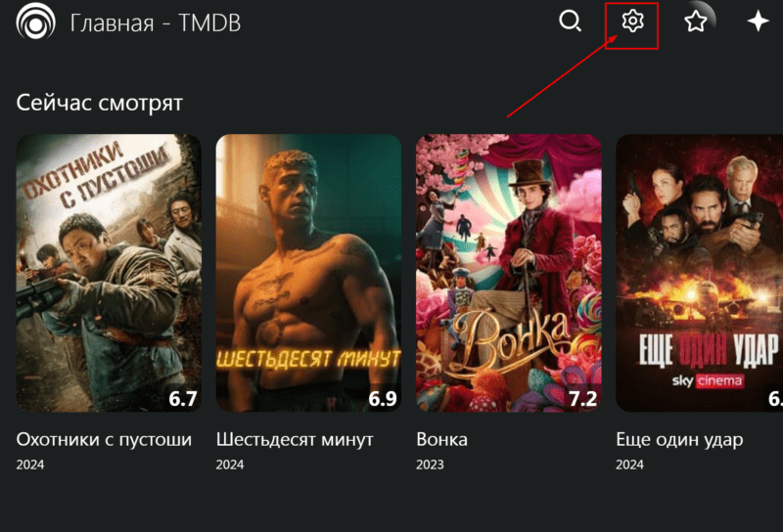Image resolution: width=783 pixels, height=532 pixels.
Task: Open favorites with the star icon
Action: [x=695, y=22]
